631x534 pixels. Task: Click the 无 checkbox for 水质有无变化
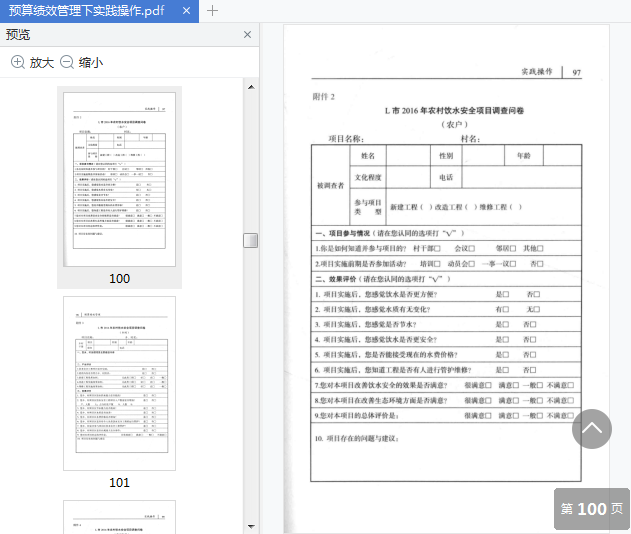(x=537, y=309)
